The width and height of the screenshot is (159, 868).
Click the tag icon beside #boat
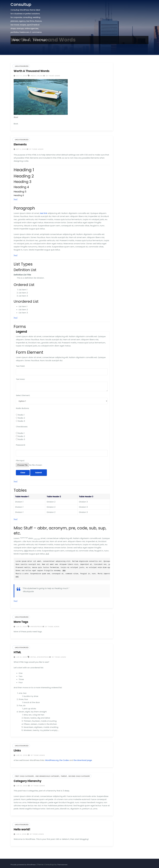[29, 76]
